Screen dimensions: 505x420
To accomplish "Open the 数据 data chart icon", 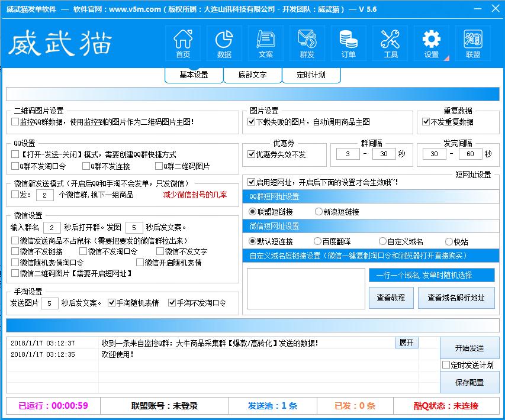I will (224, 43).
